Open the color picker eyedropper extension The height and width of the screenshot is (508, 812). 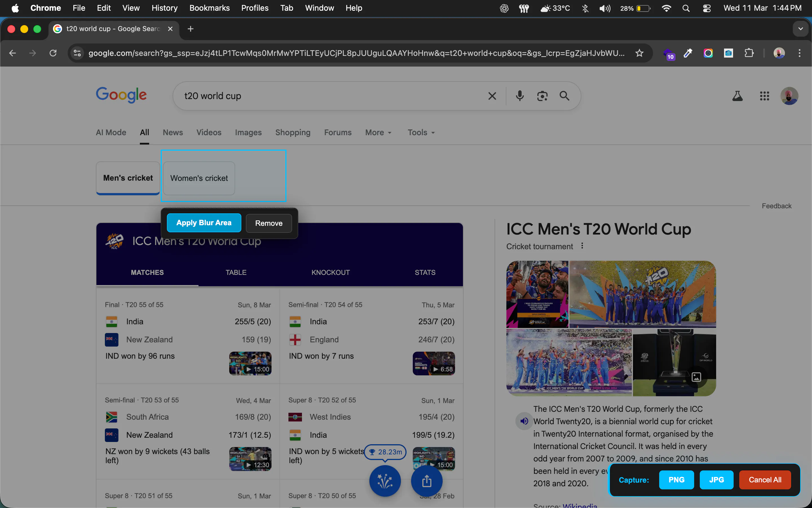coord(688,53)
